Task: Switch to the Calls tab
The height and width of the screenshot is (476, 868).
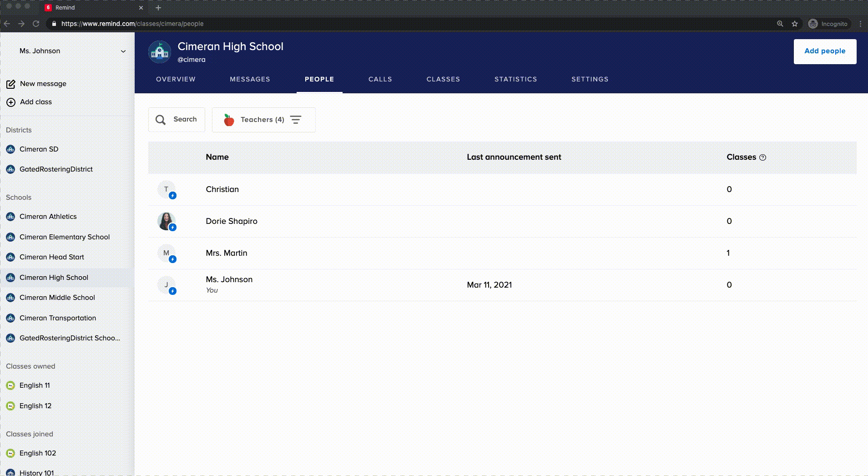Action: click(380, 79)
